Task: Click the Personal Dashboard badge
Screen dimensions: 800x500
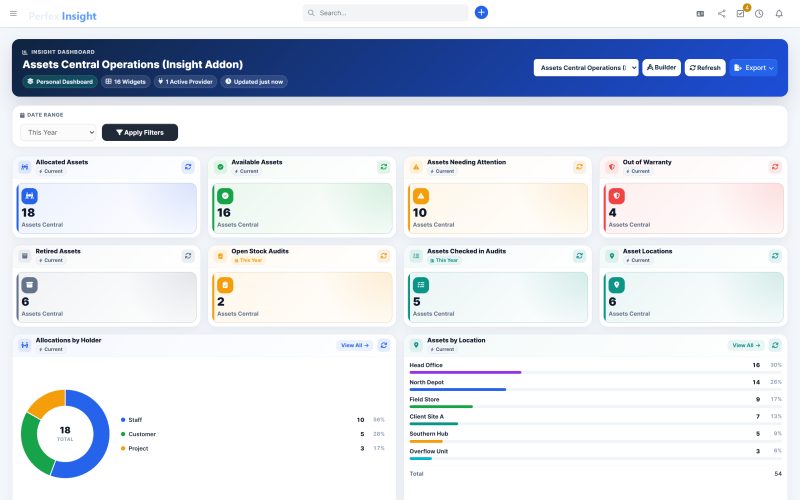Action: click(60, 82)
